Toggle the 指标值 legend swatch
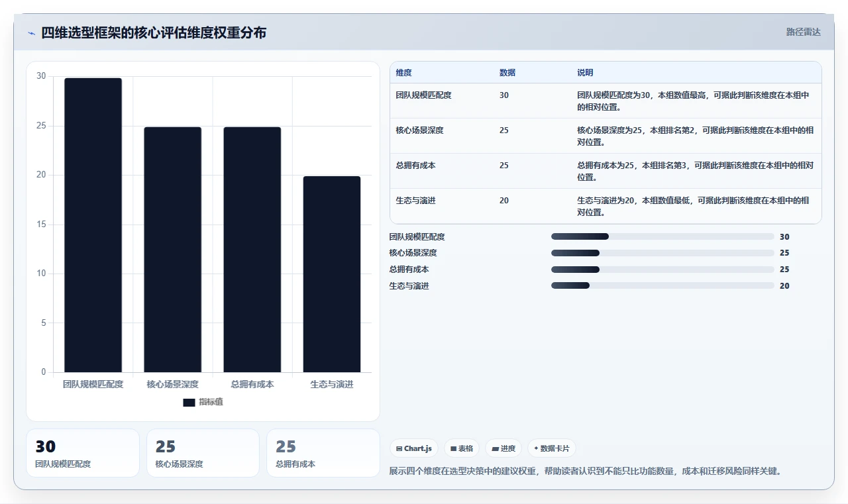This screenshot has width=848, height=504. [189, 402]
